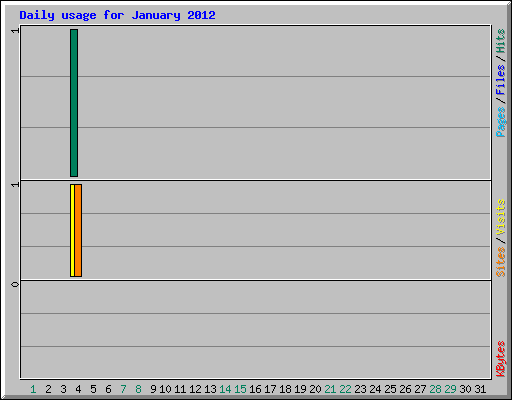Click day label 22 on the x-axis
This screenshot has width=512, height=400.
(x=345, y=389)
